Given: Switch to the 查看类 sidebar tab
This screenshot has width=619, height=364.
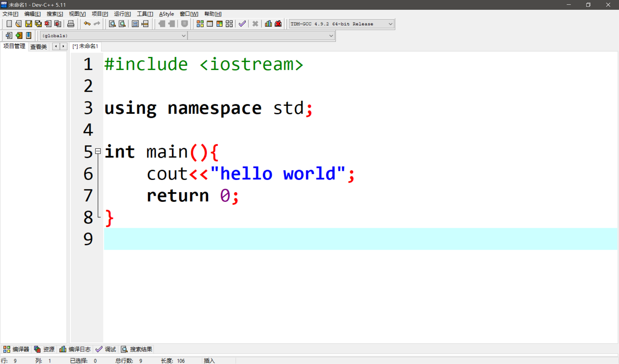Looking at the screenshot, I should [38, 47].
